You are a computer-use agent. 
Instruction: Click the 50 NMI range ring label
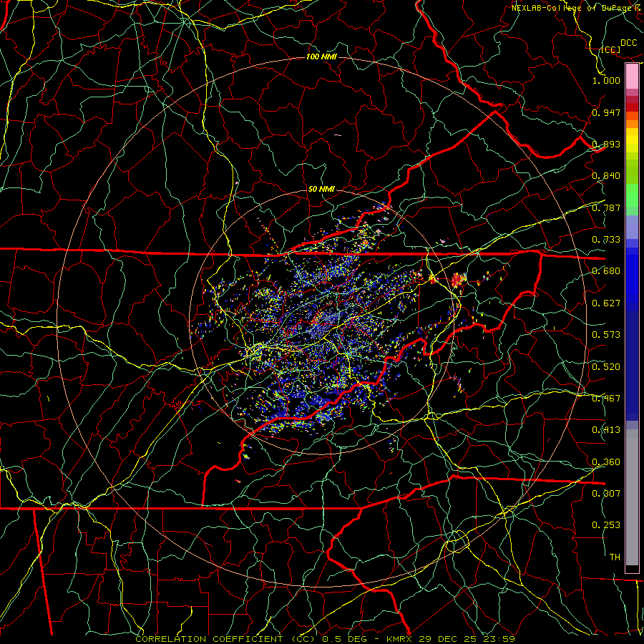321,189
